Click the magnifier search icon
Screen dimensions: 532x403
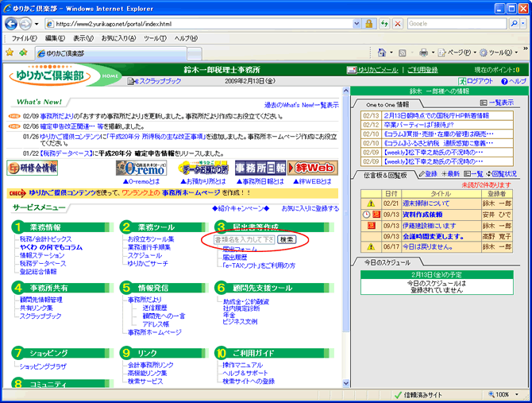(x=515, y=24)
